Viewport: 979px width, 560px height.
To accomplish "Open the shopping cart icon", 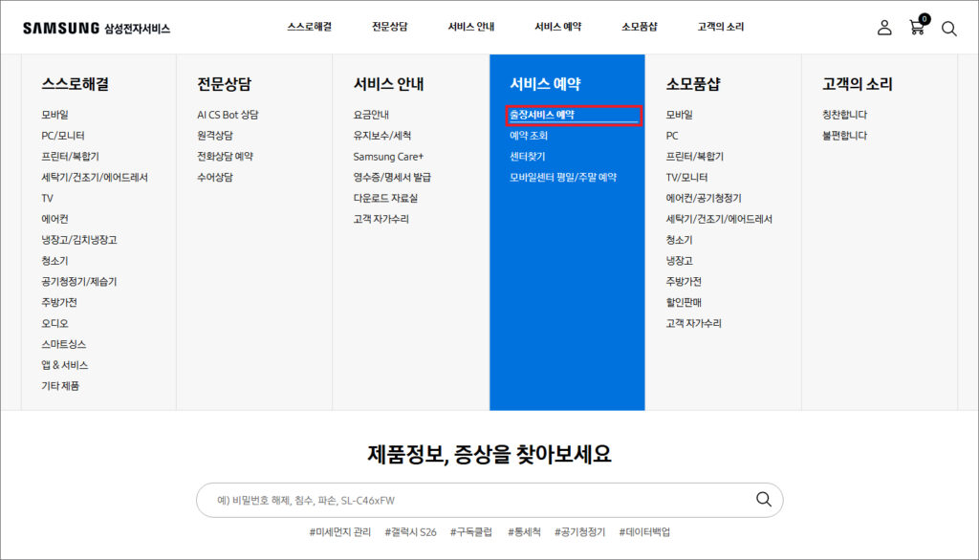I will click(x=917, y=28).
